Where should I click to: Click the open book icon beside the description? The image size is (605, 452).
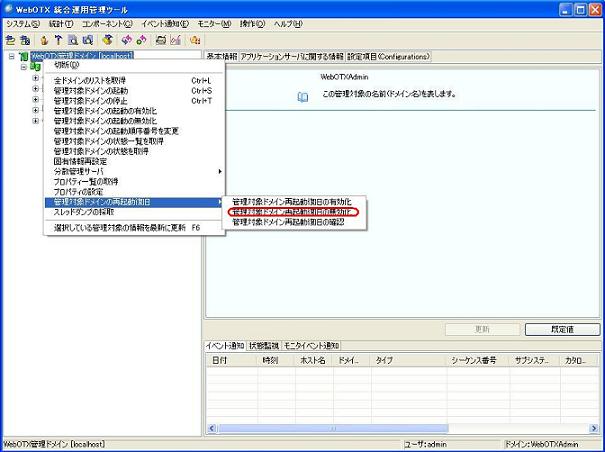coord(303,97)
